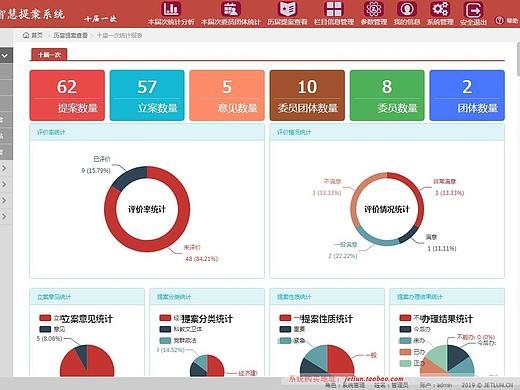Toggle red top legend in 提案分类统计
The height and width of the screenshot is (390, 520).
coord(165,318)
